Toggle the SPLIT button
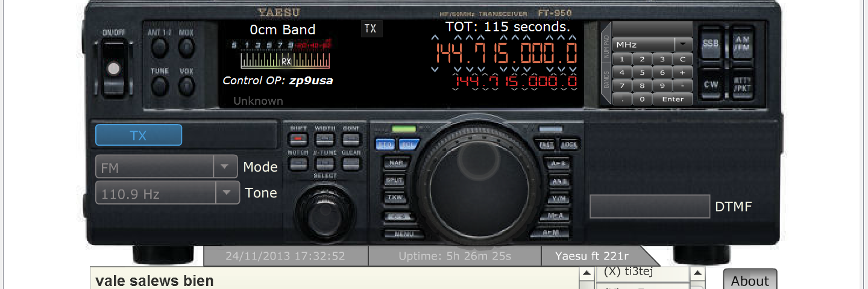 point(395,181)
